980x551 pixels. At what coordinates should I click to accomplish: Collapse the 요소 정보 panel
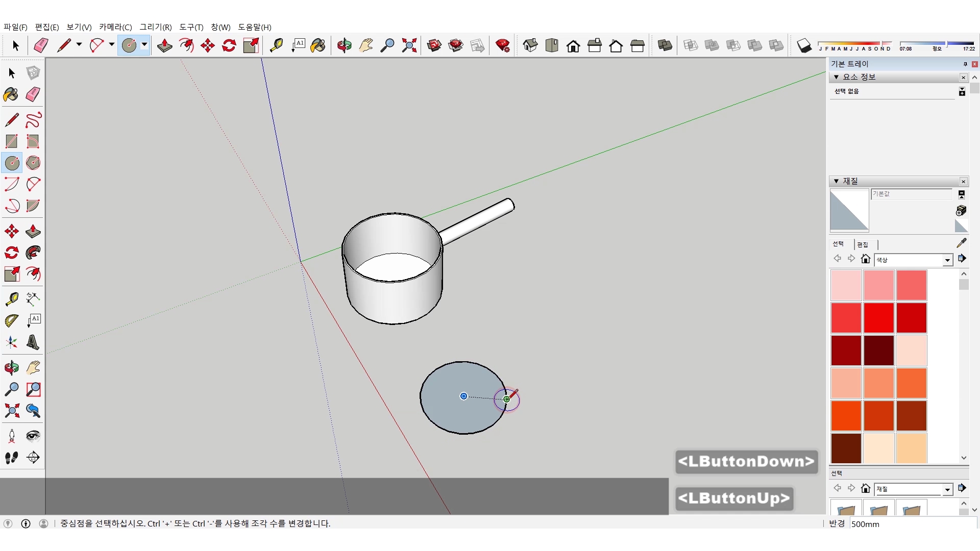[x=836, y=77]
